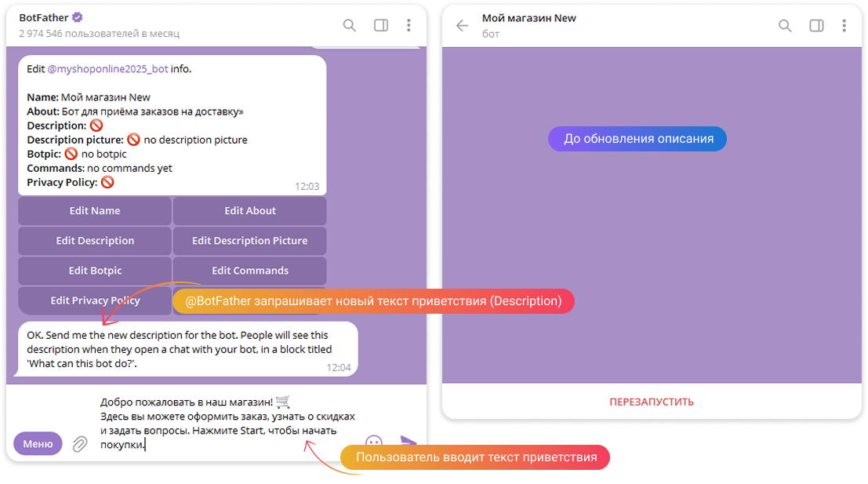This screenshot has height=484, width=868.
Task: Click the 'Commands: no commands yet' line
Action: tap(100, 169)
